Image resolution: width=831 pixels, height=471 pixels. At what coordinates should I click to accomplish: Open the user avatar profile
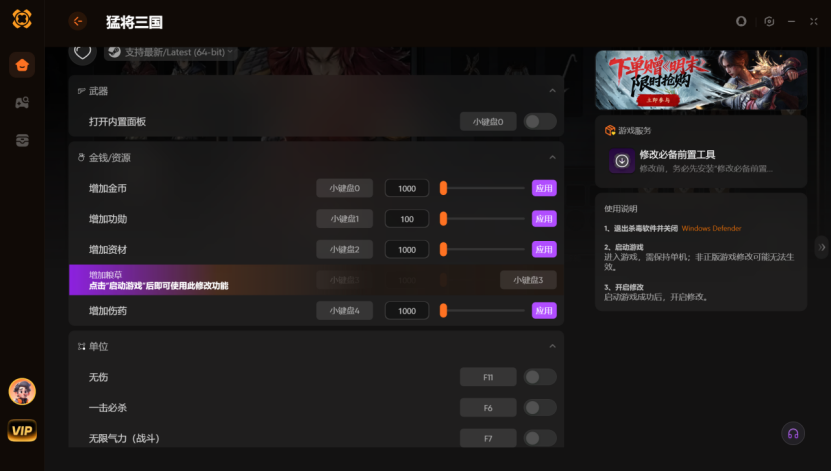(x=22, y=392)
